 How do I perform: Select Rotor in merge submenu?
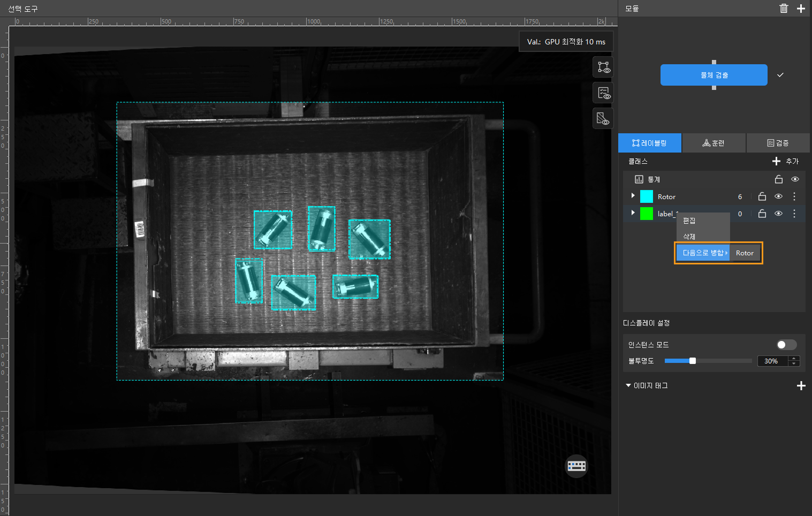click(x=745, y=253)
